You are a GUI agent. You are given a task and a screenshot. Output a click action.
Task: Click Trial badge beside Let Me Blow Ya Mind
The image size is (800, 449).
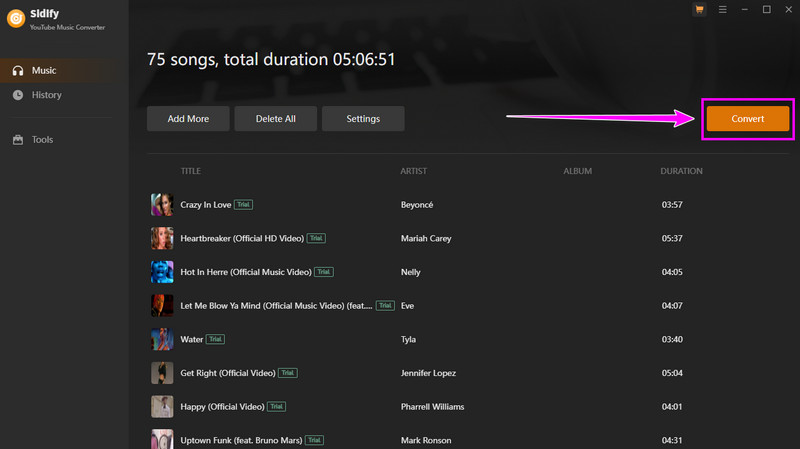pos(385,306)
